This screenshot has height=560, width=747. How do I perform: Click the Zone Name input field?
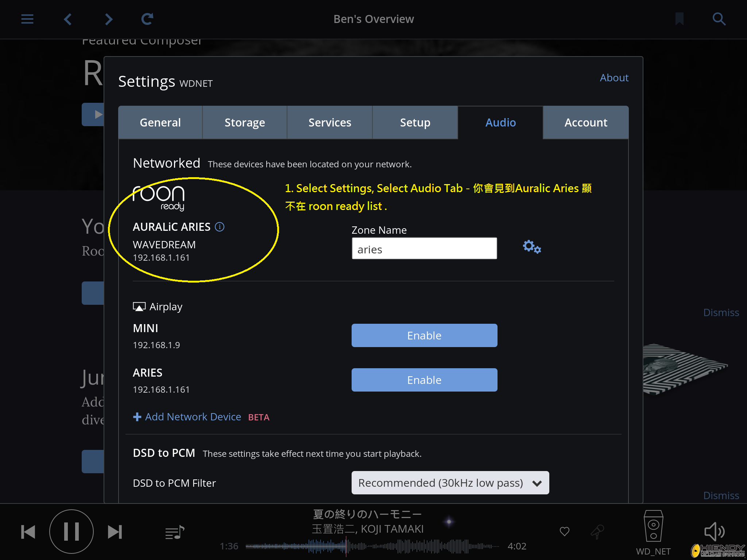click(x=424, y=249)
